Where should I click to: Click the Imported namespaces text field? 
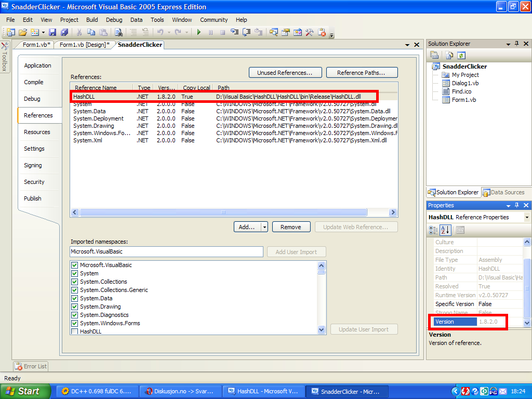(166, 251)
